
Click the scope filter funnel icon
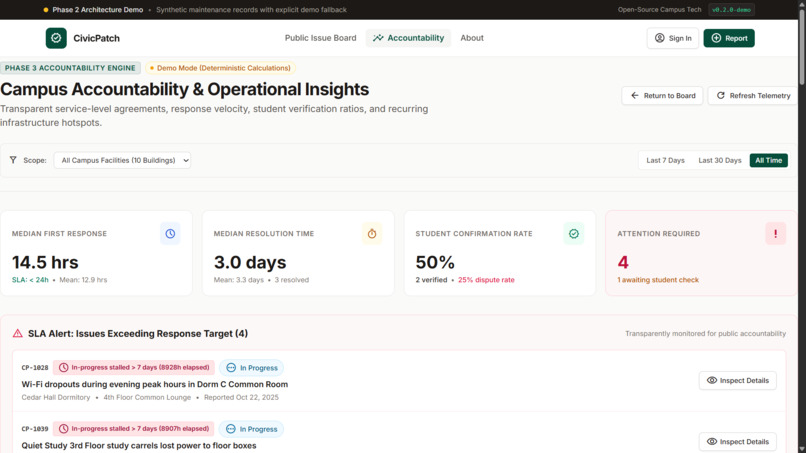click(x=13, y=160)
